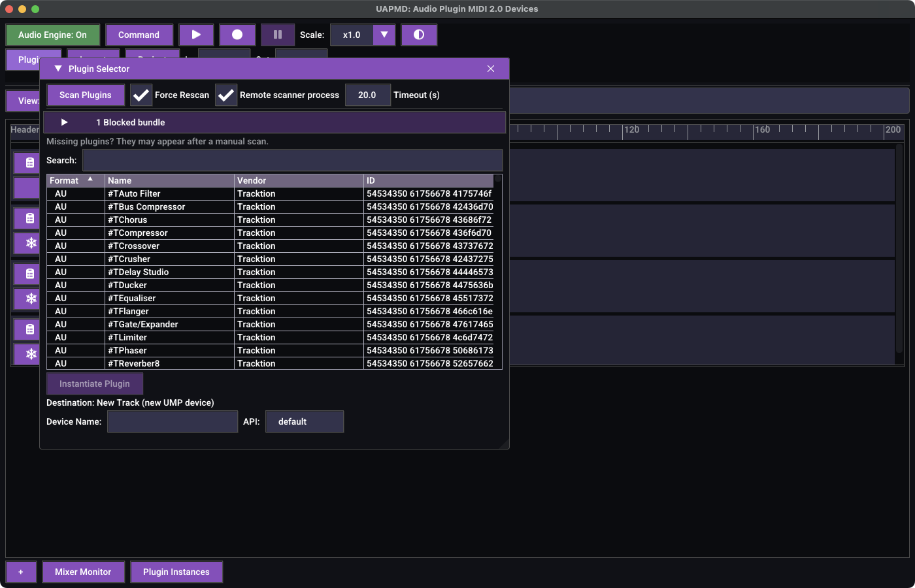Click the Name column header

click(169, 180)
